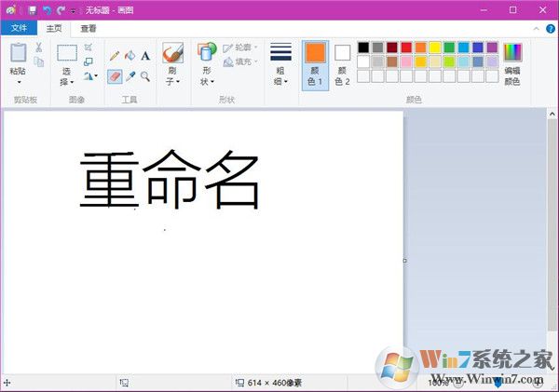Viewport: 559px width, 392px height.
Task: Pick the lime green color swatch
Action: point(449,61)
